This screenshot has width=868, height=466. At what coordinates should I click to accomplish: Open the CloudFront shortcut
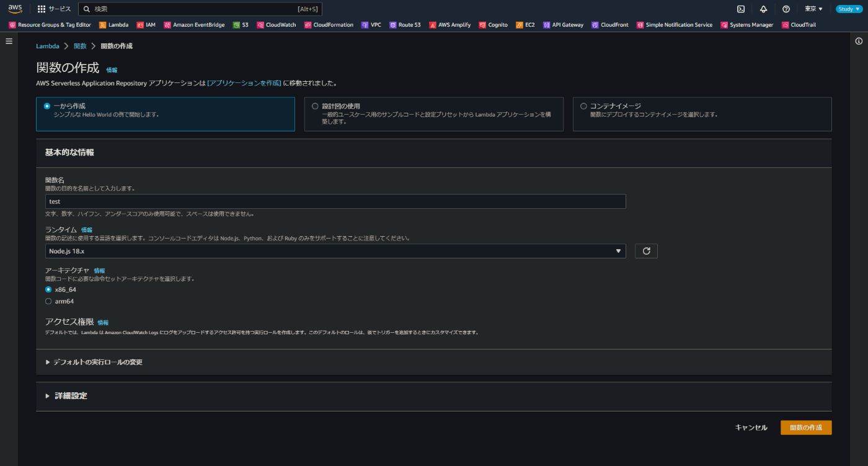pos(610,25)
